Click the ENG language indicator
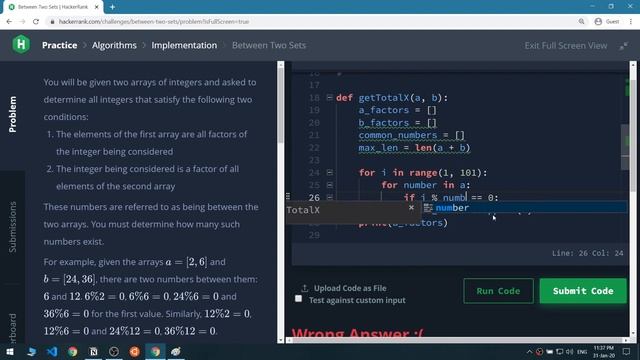 (x=582, y=352)
